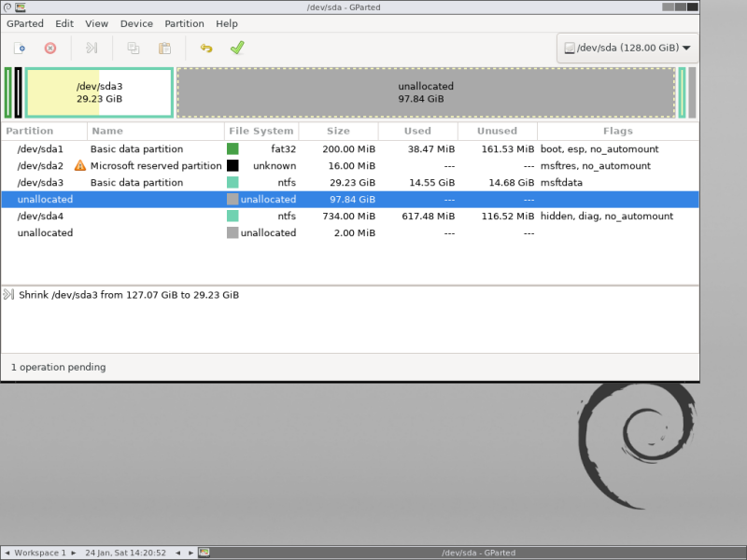
Task: Click the green fat32 color swatch
Action: [233, 149]
